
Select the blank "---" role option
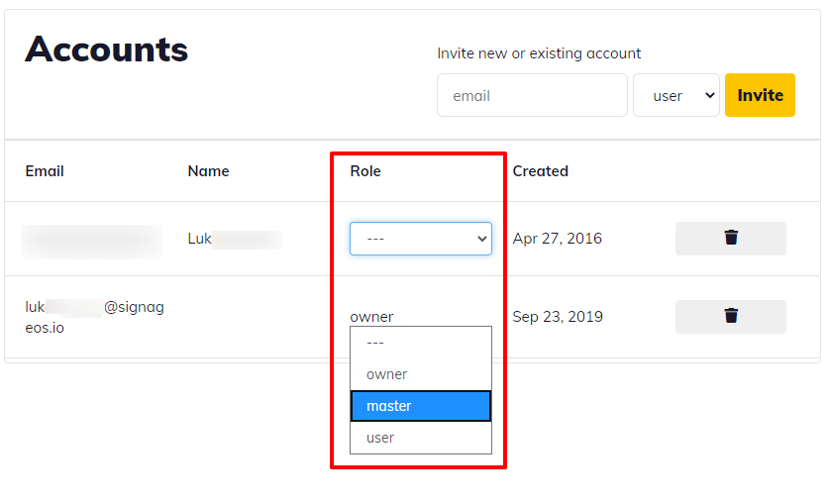pyautogui.click(x=421, y=343)
